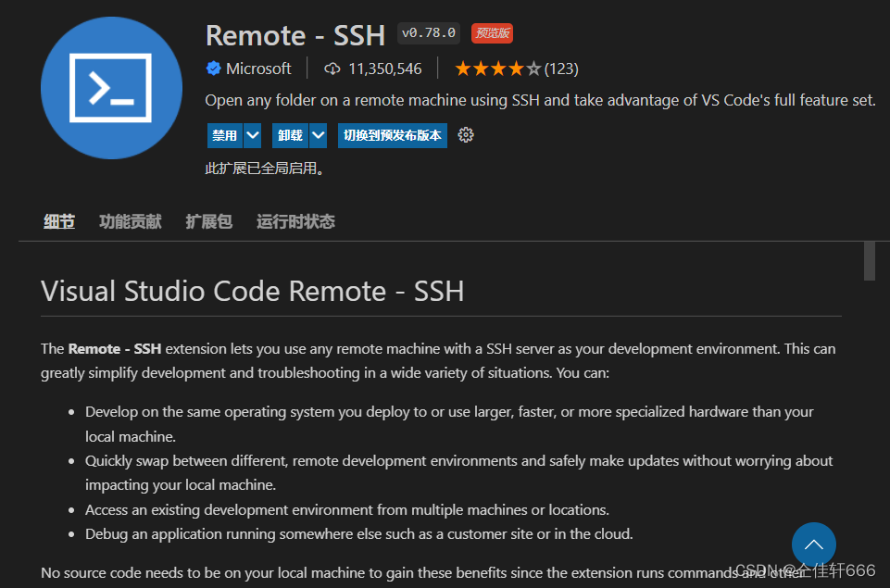890x588 pixels.
Task: Click the 此扩展已全局启用 status text
Action: [265, 169]
